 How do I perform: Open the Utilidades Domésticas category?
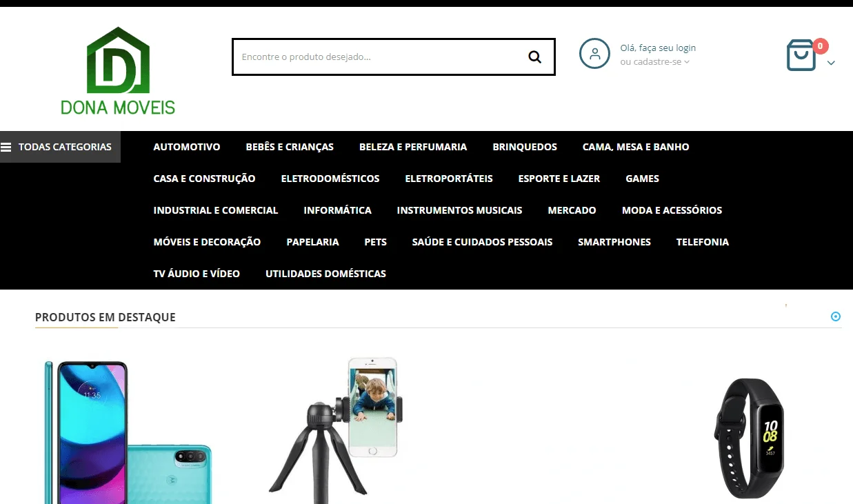326,274
